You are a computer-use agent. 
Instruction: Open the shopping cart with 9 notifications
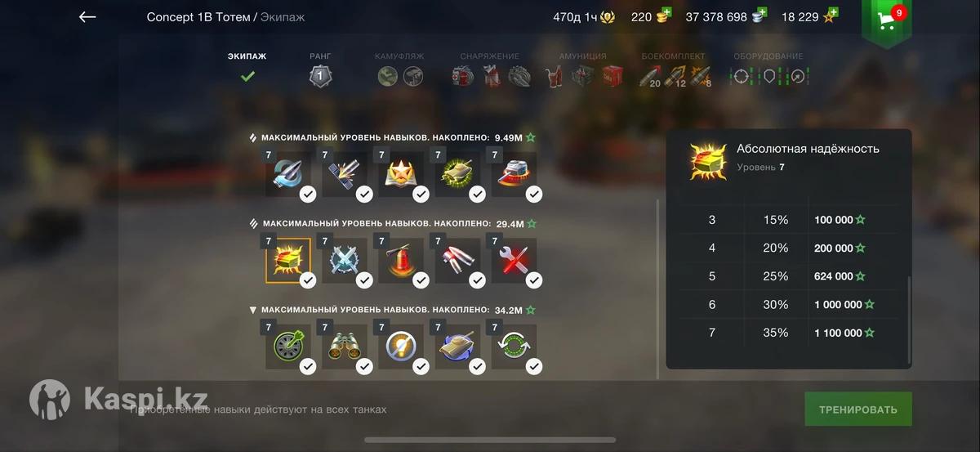887,21
